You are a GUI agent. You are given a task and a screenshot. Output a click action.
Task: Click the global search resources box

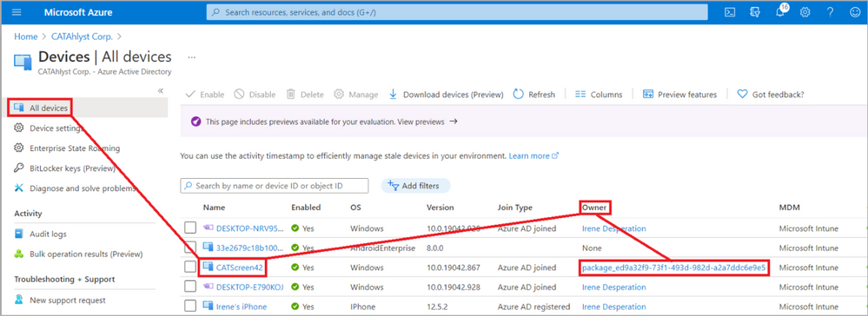pos(457,12)
